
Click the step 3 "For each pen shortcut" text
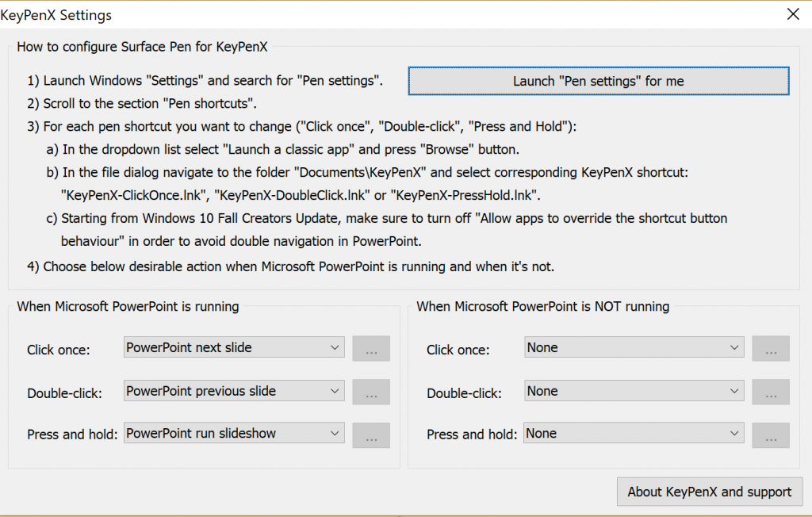(x=302, y=127)
